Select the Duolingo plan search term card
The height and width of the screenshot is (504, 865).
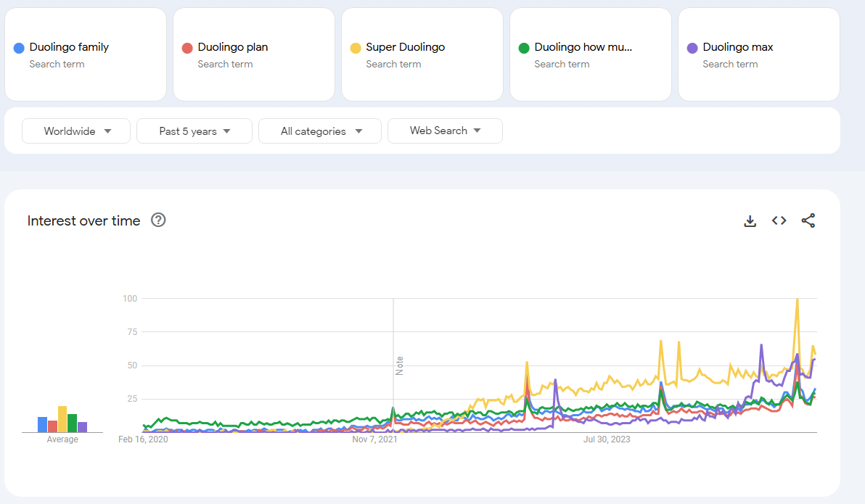pyautogui.click(x=254, y=54)
